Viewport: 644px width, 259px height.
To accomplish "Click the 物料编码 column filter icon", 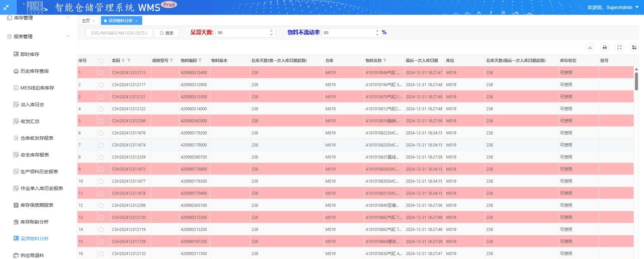I will tap(200, 60).
